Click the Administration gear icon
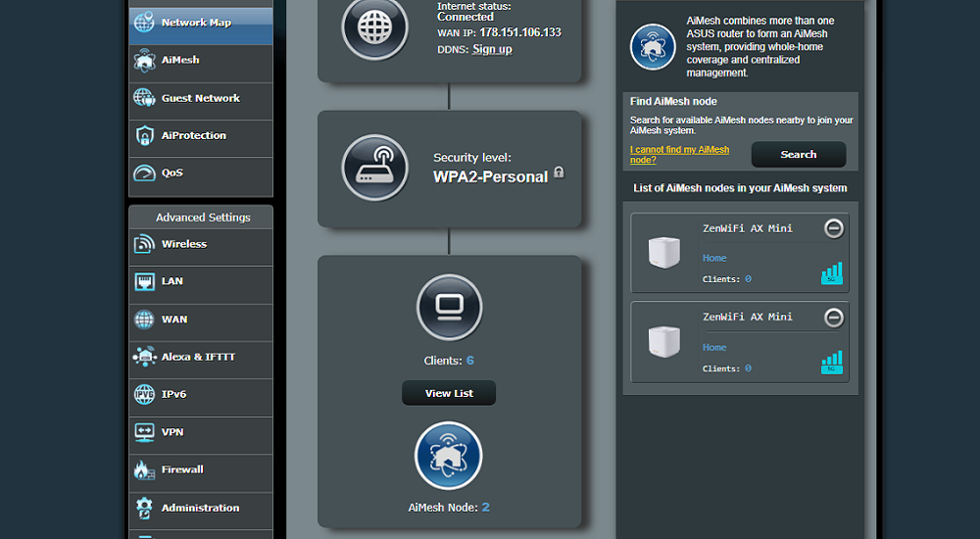 [x=144, y=508]
